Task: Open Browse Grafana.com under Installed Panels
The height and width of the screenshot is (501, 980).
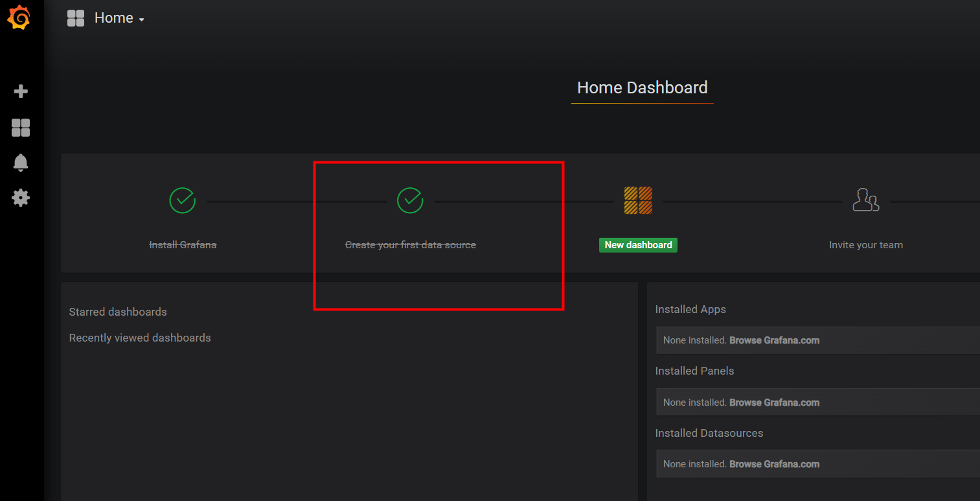Action: coord(774,402)
